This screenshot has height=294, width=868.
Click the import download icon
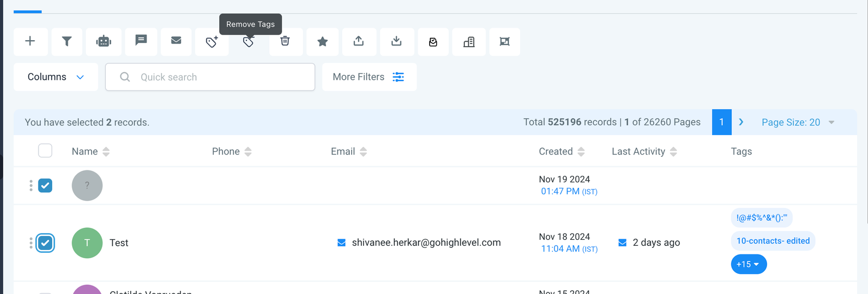pyautogui.click(x=397, y=41)
